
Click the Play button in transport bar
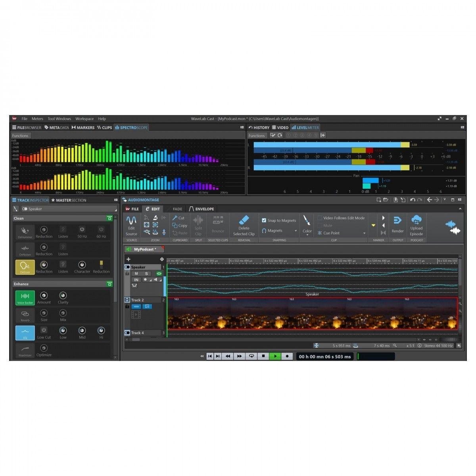[275, 356]
